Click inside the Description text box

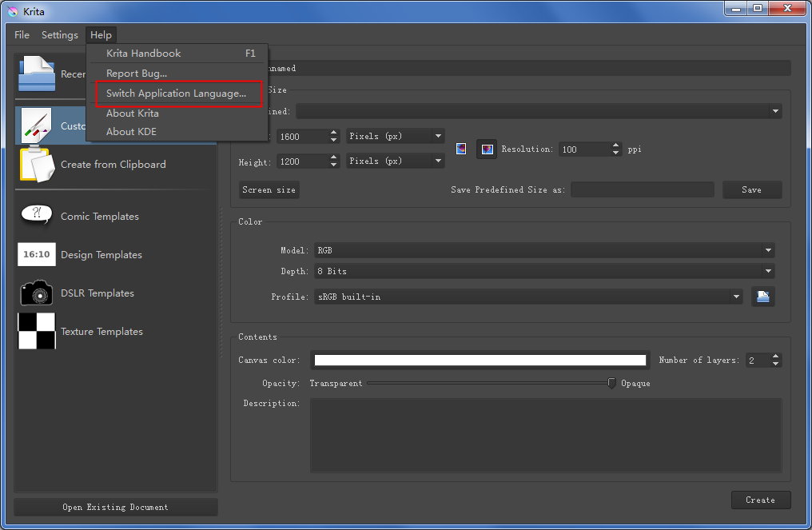click(x=545, y=436)
